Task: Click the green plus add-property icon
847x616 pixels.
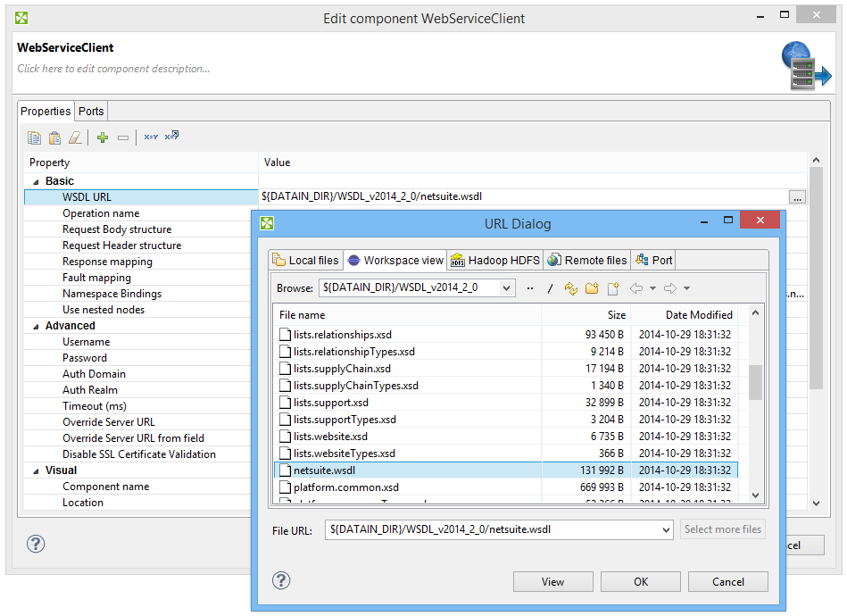Action: 103,137
